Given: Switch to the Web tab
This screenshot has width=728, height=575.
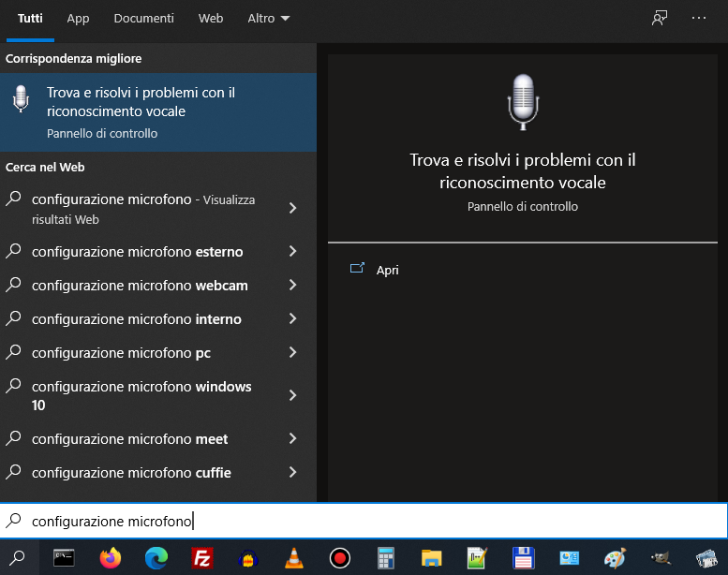Looking at the screenshot, I should click(211, 19).
